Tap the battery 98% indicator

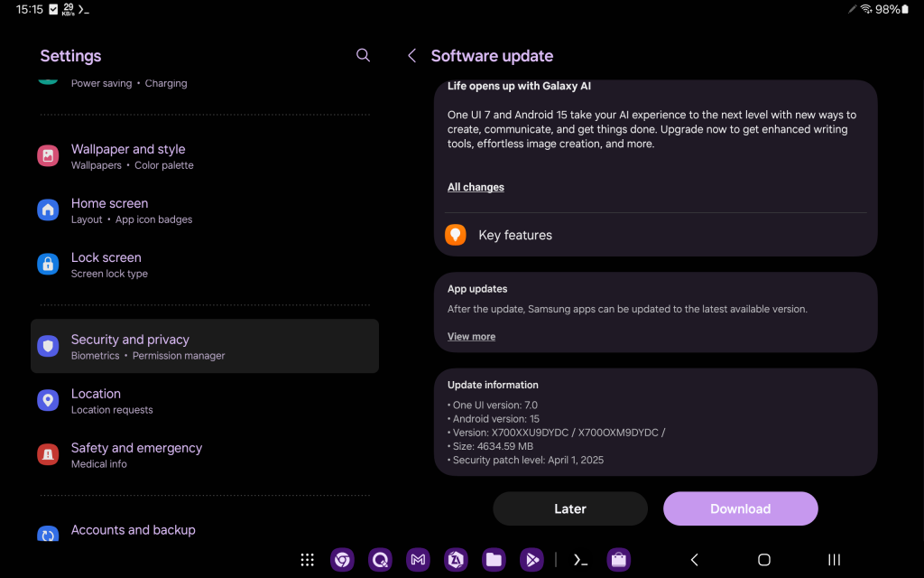892,9
